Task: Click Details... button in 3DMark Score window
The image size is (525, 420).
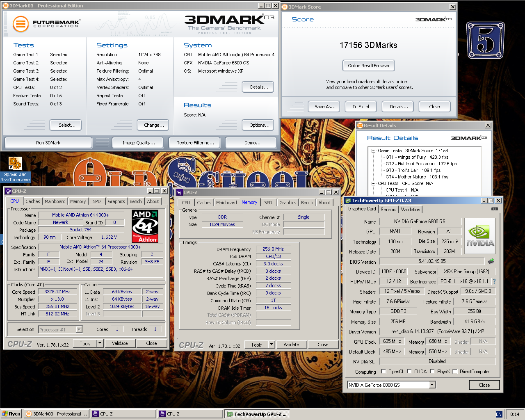Action: pos(399,107)
